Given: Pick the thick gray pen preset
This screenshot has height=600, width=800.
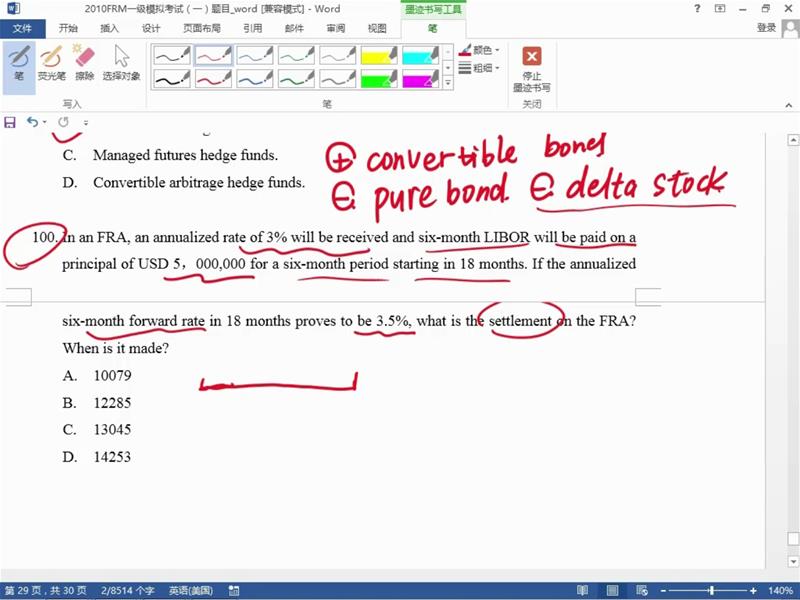Looking at the screenshot, I should click(x=337, y=79).
